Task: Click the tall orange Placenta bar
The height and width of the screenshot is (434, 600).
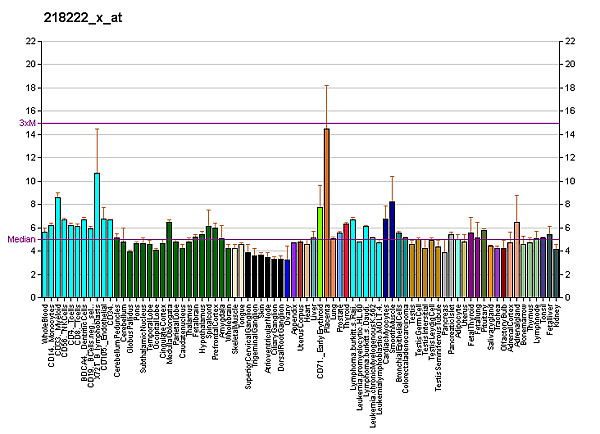Action: (x=326, y=212)
